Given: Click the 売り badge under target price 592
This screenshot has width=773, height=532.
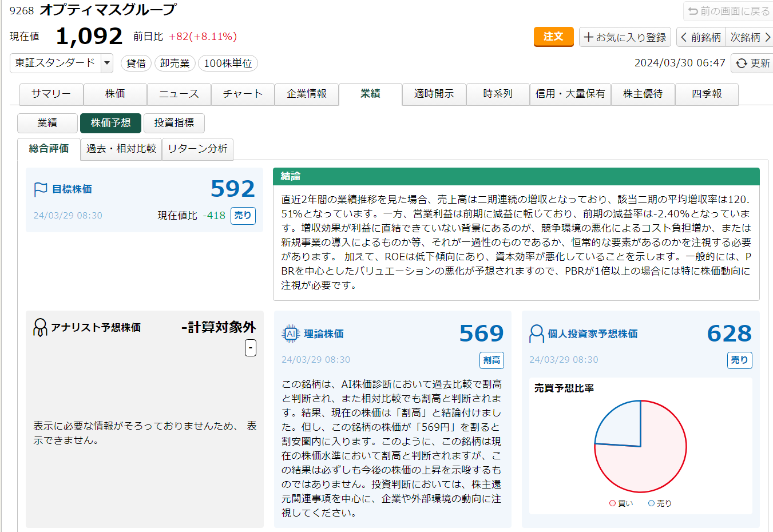Looking at the screenshot, I should [x=243, y=216].
